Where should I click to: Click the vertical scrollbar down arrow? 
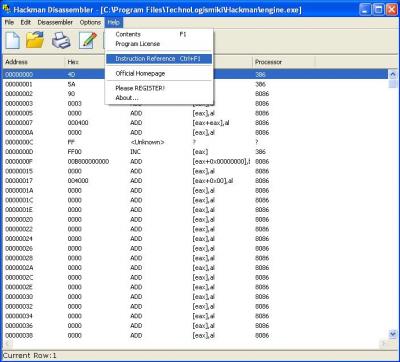point(393,334)
